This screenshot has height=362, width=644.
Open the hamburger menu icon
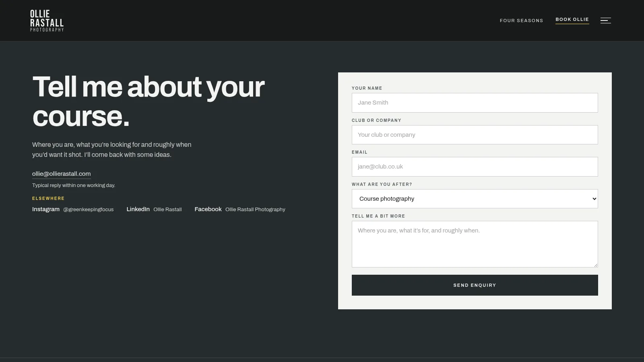click(606, 21)
